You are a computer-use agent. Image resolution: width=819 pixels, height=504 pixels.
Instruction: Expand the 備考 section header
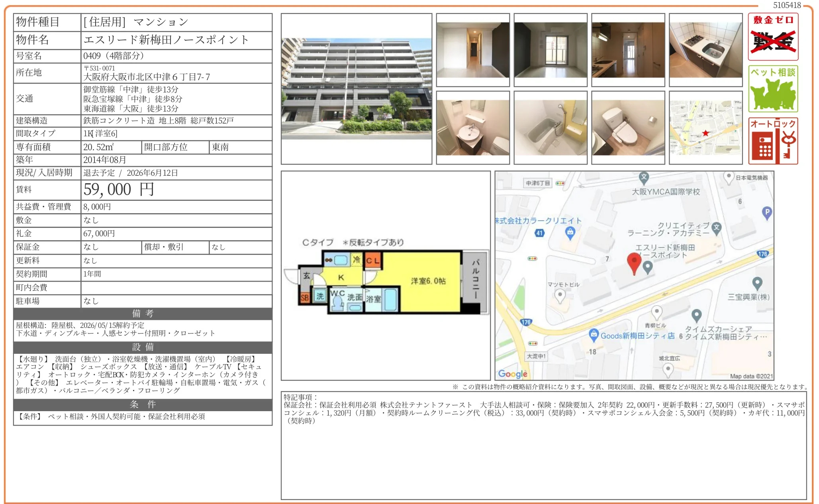point(142,314)
